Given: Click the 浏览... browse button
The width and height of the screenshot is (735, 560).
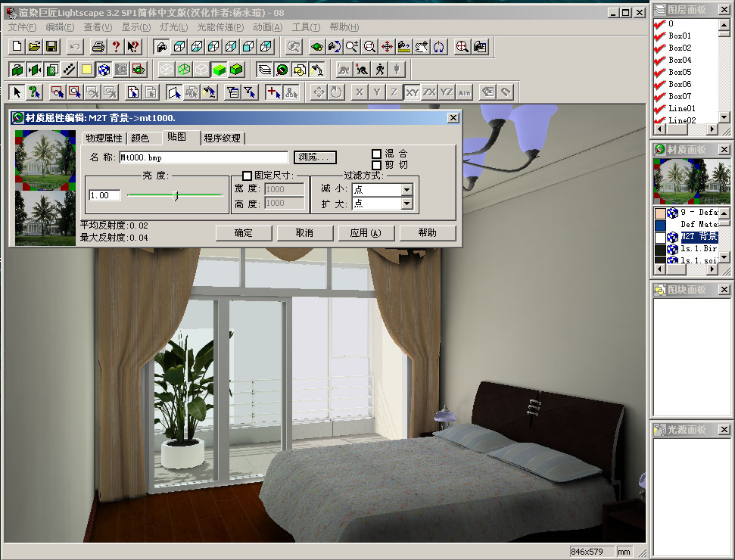Looking at the screenshot, I should click(x=315, y=157).
